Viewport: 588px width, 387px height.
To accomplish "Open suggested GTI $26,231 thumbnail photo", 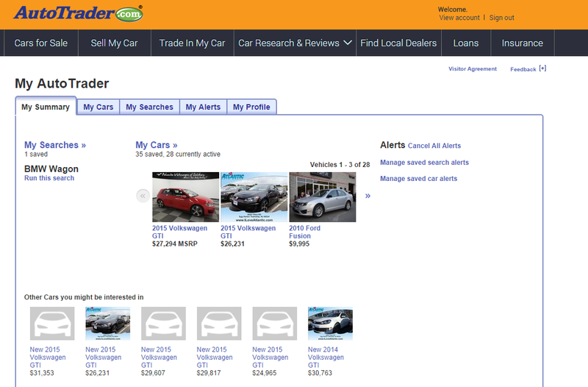I will coord(107,323).
